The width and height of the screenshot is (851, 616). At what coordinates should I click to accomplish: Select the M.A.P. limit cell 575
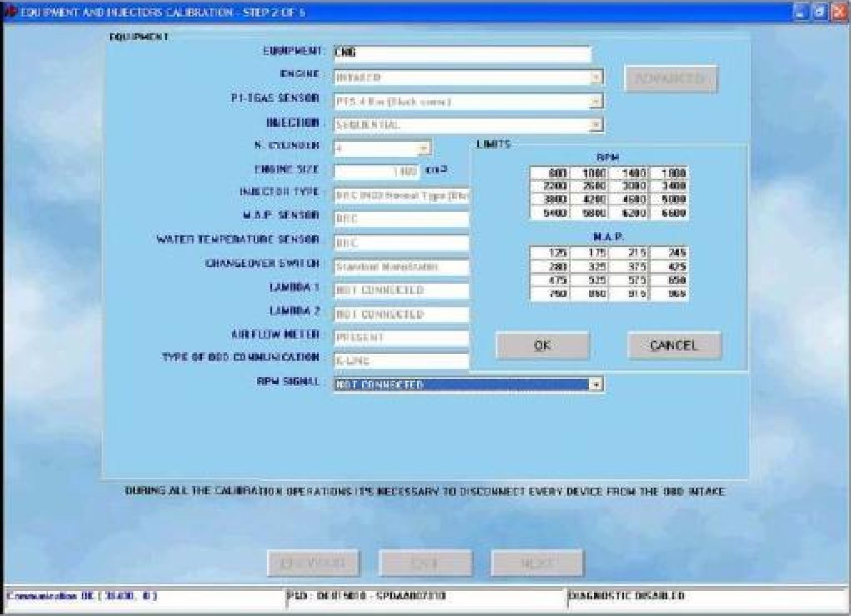point(629,280)
